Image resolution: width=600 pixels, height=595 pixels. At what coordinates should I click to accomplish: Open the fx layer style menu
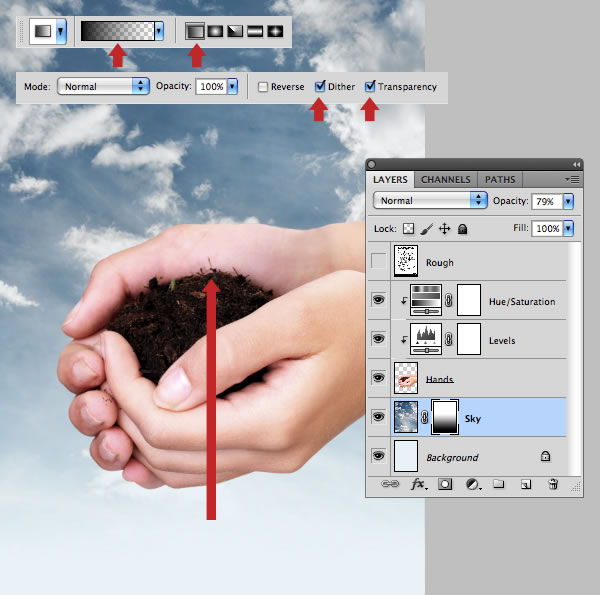(419, 484)
